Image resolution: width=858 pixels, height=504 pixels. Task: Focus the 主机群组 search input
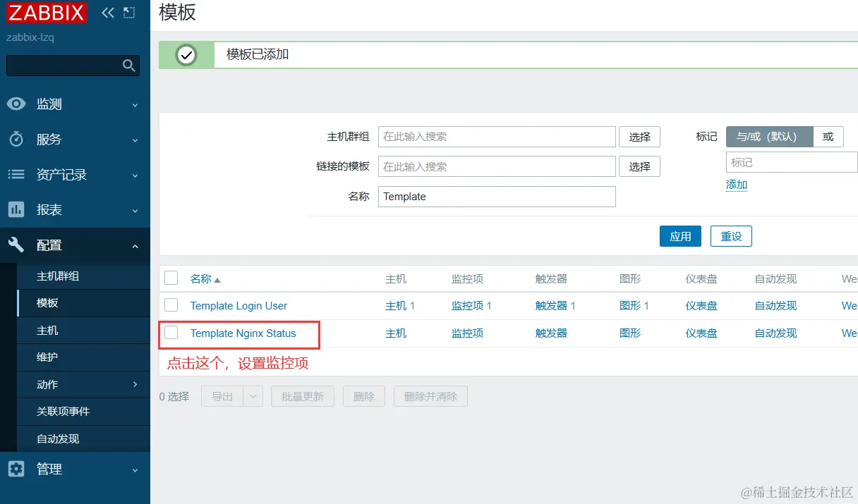click(497, 137)
